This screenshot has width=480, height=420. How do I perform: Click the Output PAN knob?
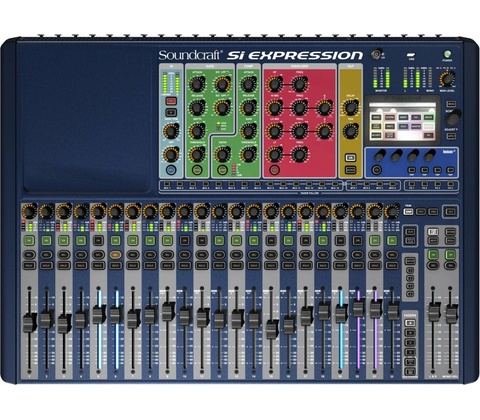pos(350,131)
